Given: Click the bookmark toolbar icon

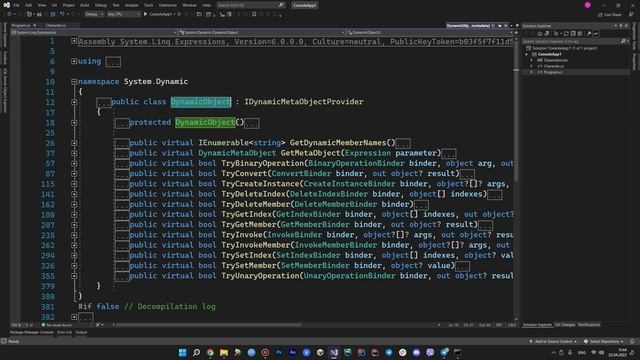Looking at the screenshot, I should coord(254,14).
